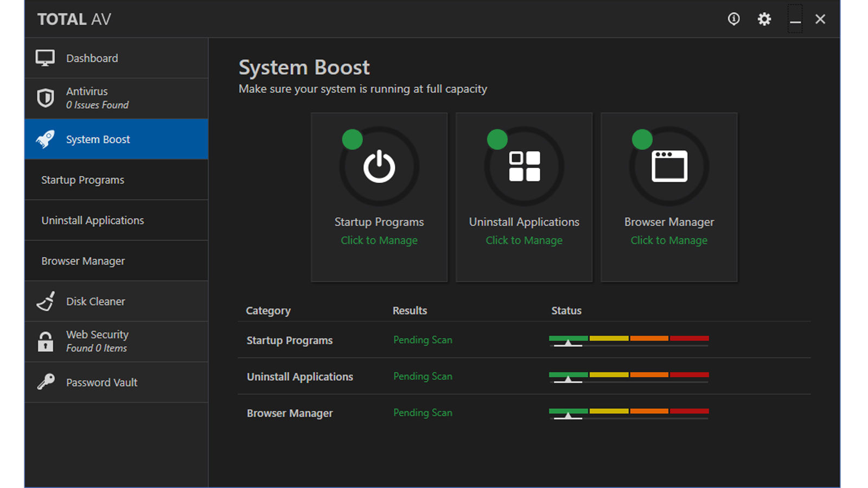The height and width of the screenshot is (488, 868).
Task: Click the Browser Manager table row label
Action: click(290, 413)
